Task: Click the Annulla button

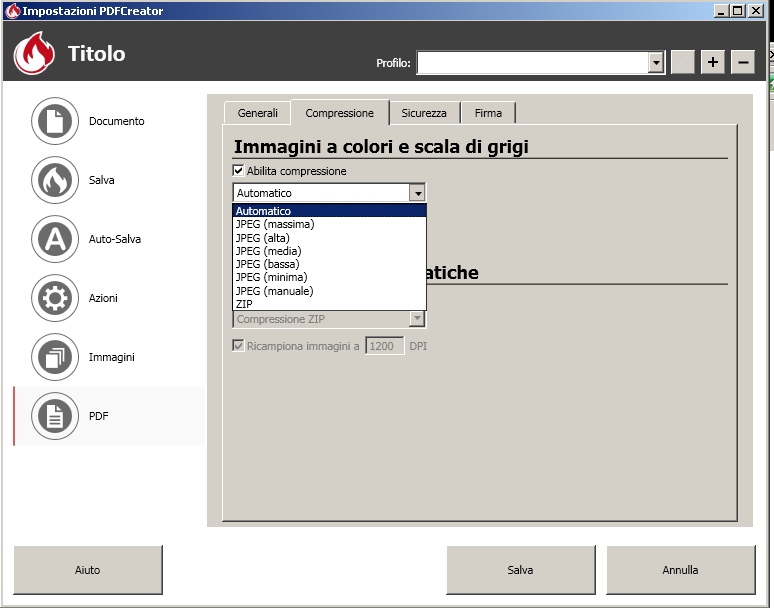Action: [x=681, y=570]
